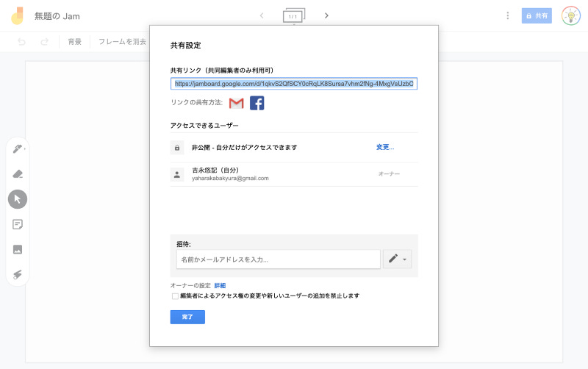Redo the last action
The width and height of the screenshot is (588, 369).
45,42
